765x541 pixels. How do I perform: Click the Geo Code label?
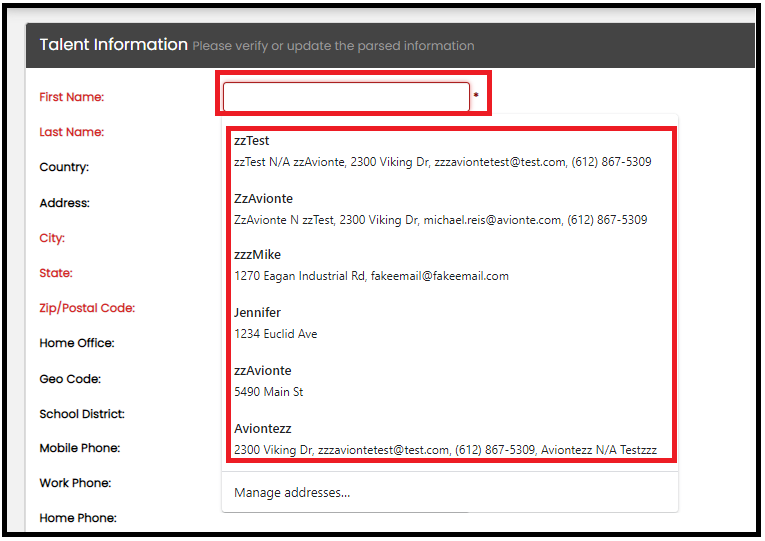pyautogui.click(x=70, y=379)
